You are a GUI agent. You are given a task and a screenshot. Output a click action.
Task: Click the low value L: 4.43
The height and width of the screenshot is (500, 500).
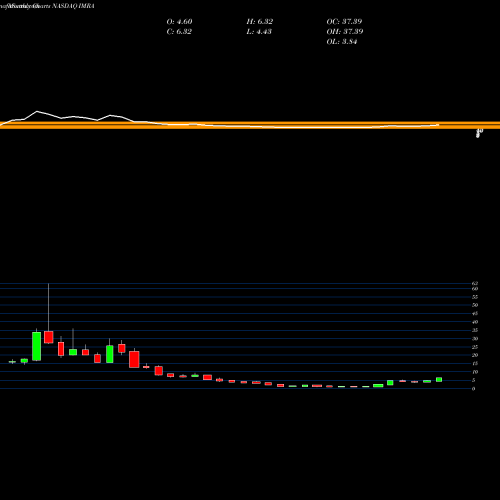259,32
